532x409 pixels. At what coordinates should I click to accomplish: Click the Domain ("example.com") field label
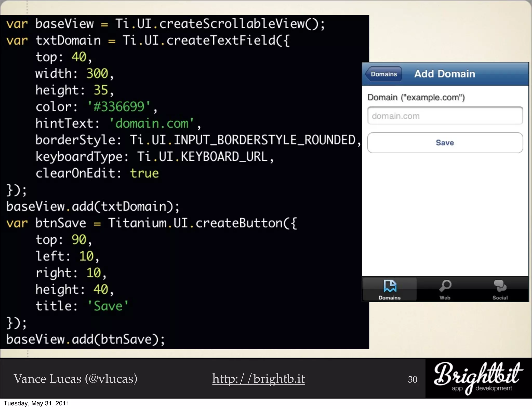click(x=416, y=97)
